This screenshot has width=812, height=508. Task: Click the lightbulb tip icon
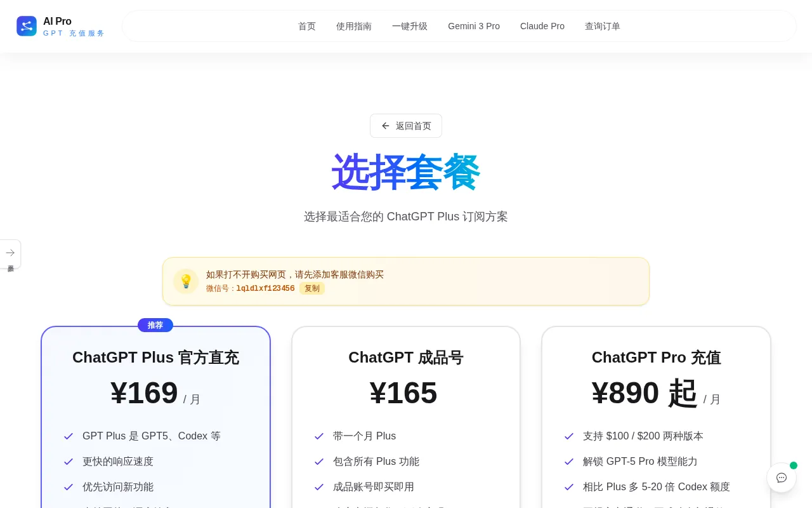(186, 281)
